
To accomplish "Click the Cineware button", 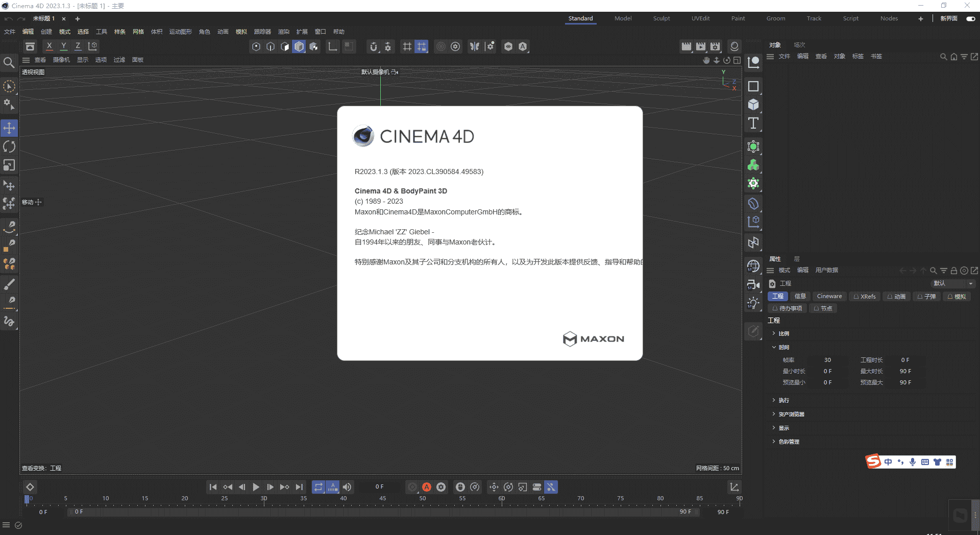I will point(829,296).
